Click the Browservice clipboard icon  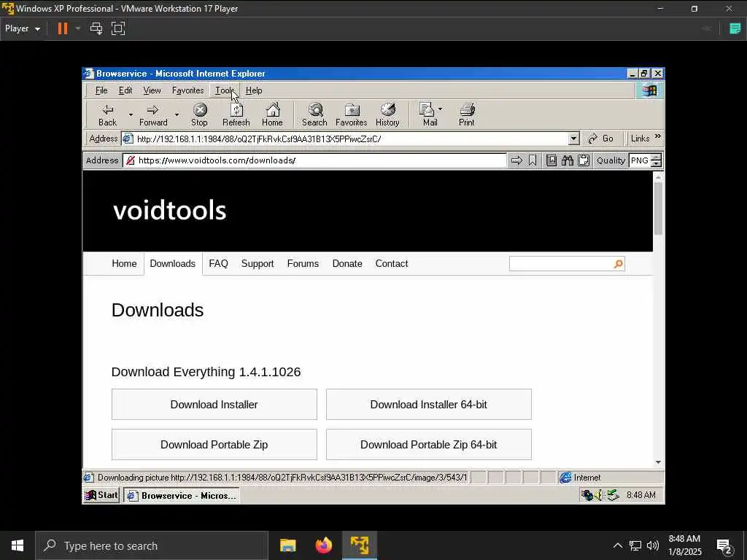[x=584, y=160]
